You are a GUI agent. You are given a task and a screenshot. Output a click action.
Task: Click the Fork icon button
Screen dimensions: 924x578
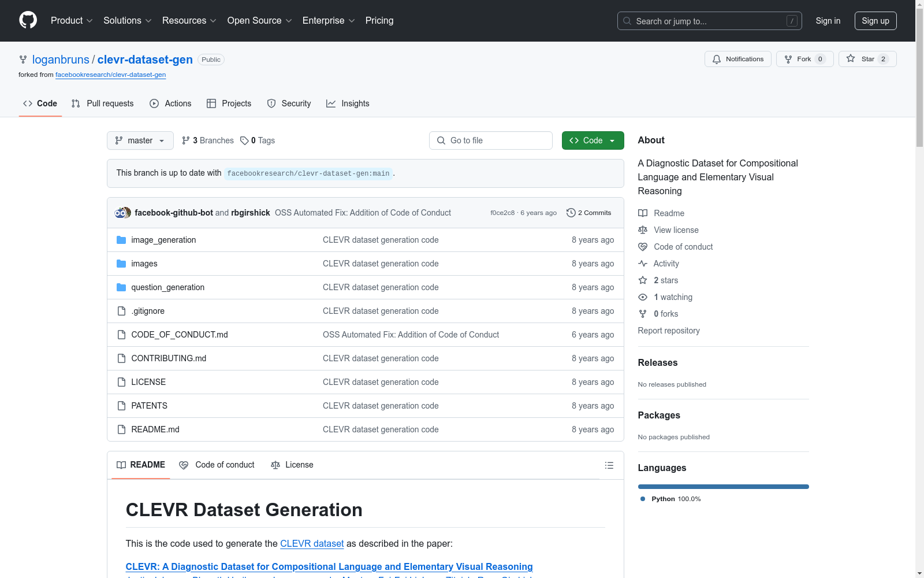click(804, 59)
